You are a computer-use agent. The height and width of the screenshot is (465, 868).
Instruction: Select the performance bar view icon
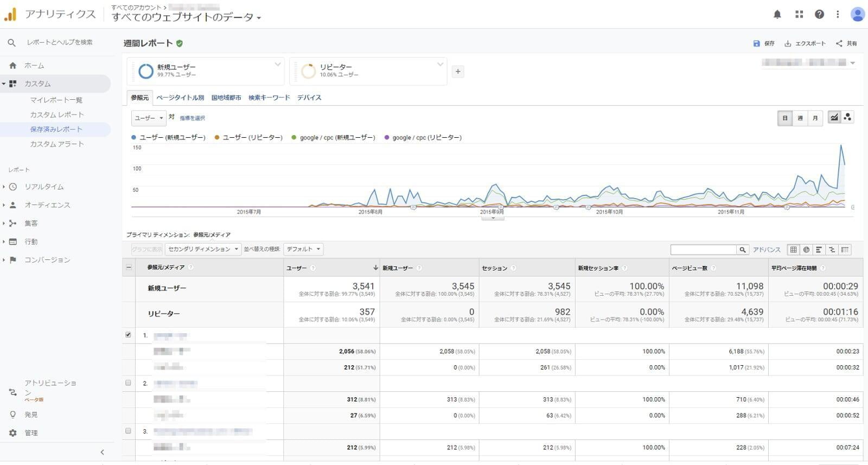pos(819,250)
